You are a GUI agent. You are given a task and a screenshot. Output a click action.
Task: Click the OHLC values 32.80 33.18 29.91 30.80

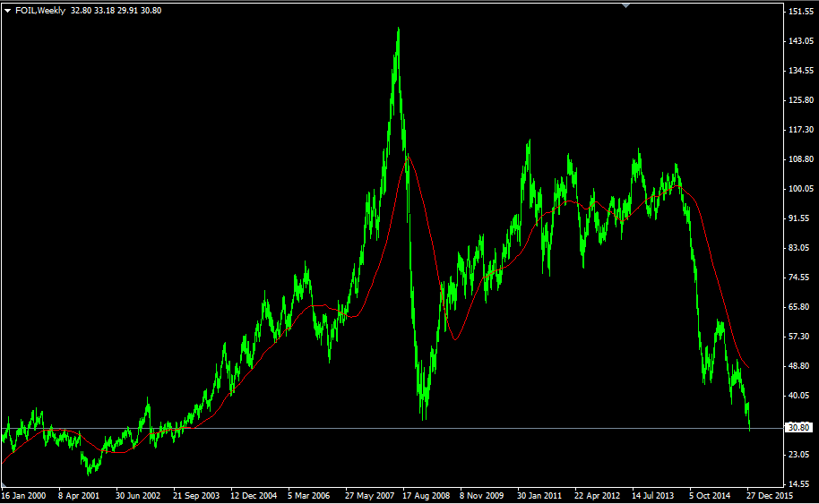tap(116, 11)
